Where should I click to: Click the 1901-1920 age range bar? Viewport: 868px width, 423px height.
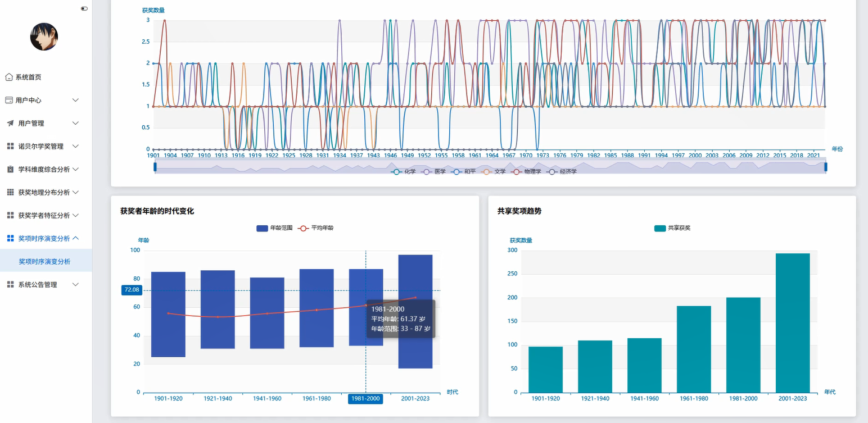[x=168, y=315]
